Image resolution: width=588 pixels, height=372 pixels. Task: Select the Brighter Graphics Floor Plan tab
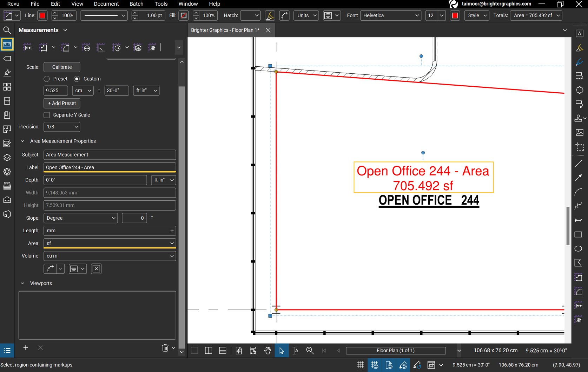[x=225, y=30]
